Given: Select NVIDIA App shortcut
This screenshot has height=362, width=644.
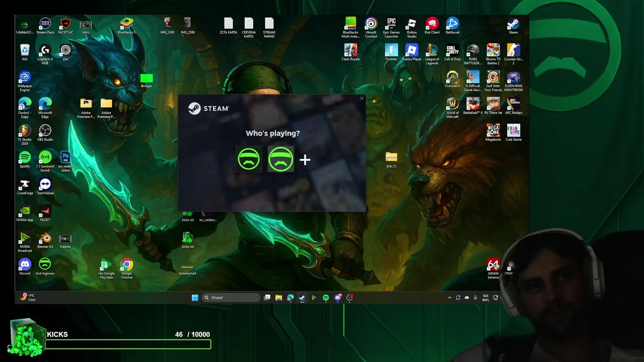Looking at the screenshot, I should click(25, 213).
